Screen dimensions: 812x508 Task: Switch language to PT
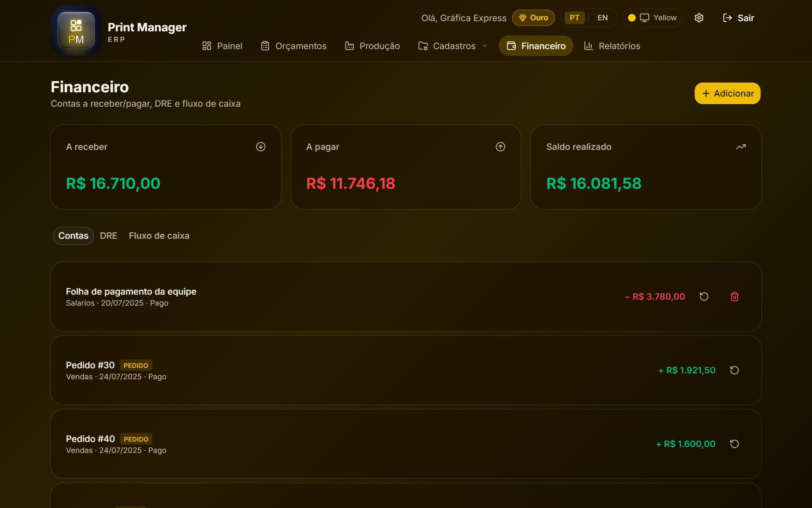(574, 18)
